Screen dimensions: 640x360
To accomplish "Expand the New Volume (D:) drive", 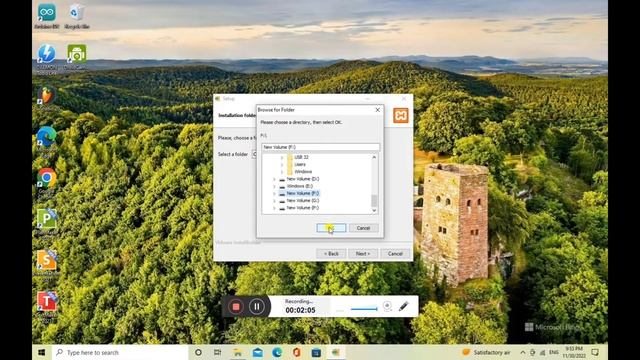I will 274,179.
